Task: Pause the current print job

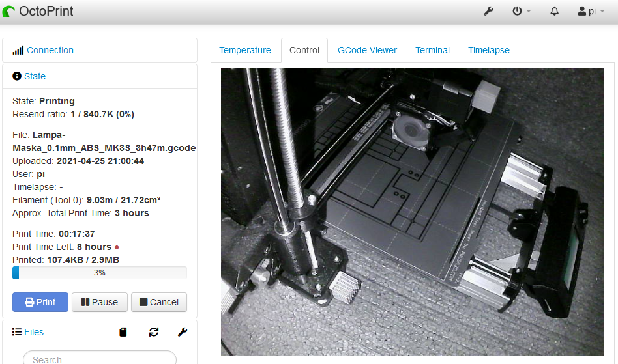Action: 99,302
